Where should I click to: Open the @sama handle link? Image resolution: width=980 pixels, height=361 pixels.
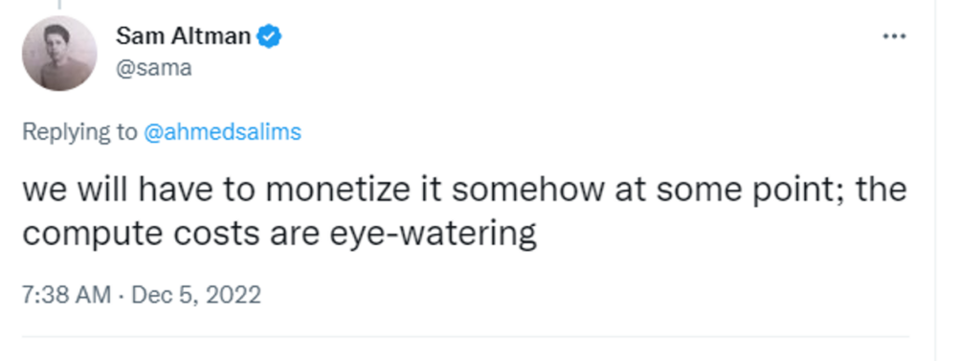(x=154, y=68)
